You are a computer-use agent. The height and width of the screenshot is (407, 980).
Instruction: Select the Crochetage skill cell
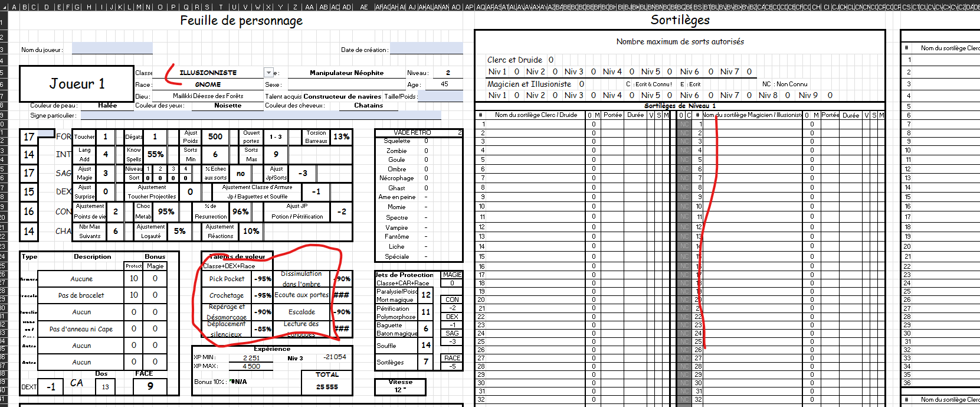(x=227, y=295)
